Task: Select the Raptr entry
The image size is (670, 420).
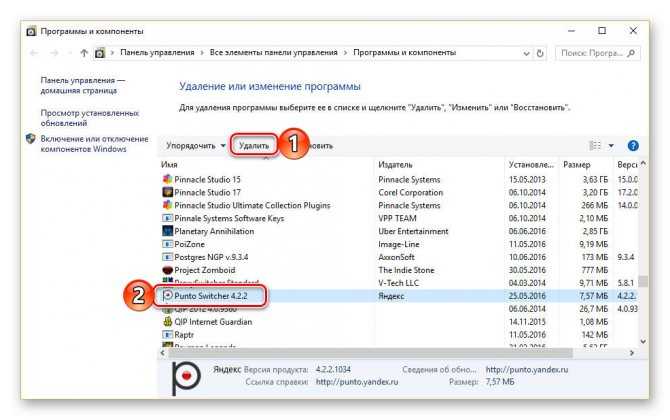Action: (x=184, y=335)
